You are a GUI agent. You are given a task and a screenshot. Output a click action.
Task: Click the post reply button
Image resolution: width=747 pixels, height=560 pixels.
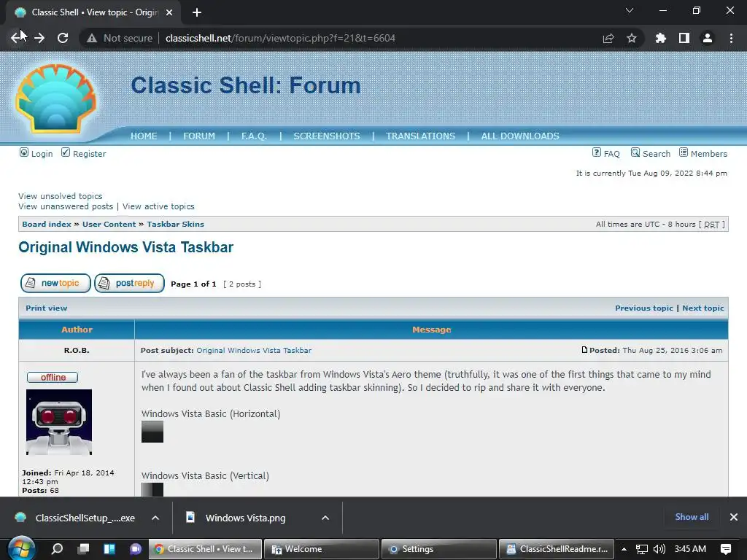(x=129, y=283)
